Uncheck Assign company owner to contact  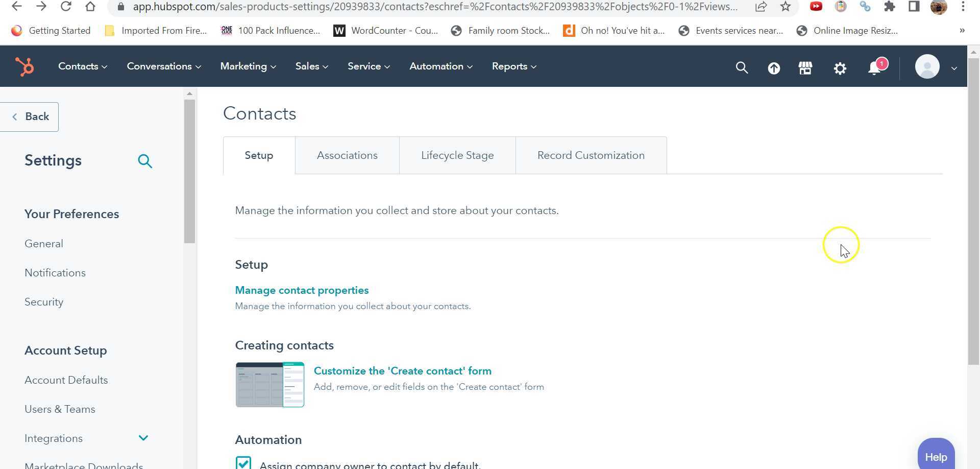click(x=243, y=462)
